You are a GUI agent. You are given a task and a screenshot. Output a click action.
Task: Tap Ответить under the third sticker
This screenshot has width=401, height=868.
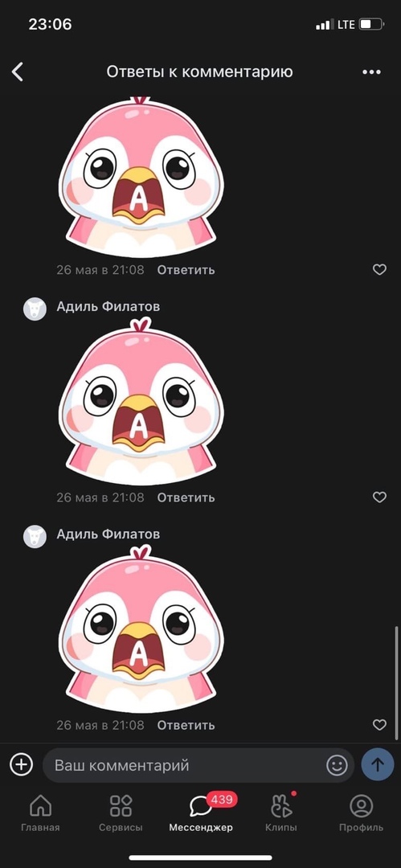click(186, 725)
